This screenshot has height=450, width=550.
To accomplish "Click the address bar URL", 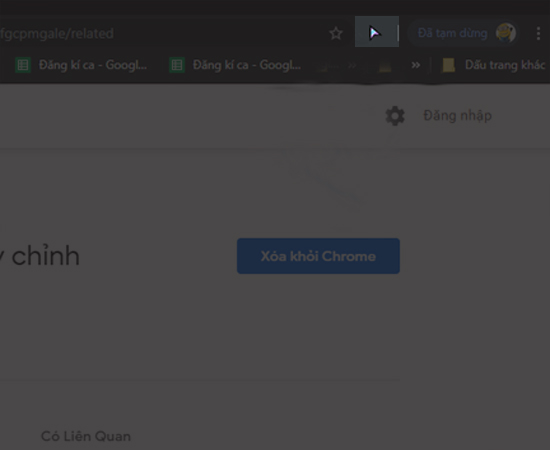I will 57,34.
